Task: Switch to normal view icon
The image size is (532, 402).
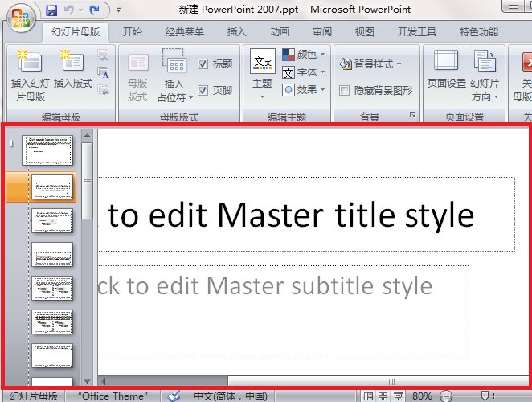Action: [x=368, y=396]
